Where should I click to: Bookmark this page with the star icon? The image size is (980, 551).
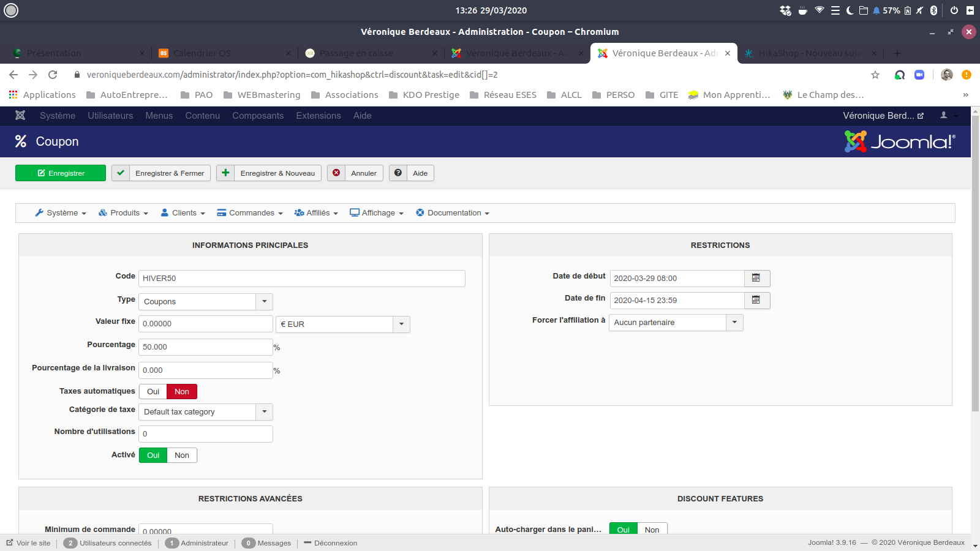pyautogui.click(x=875, y=75)
